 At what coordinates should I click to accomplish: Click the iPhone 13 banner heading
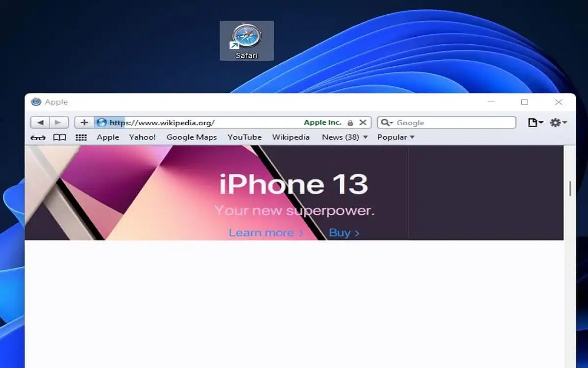click(294, 184)
